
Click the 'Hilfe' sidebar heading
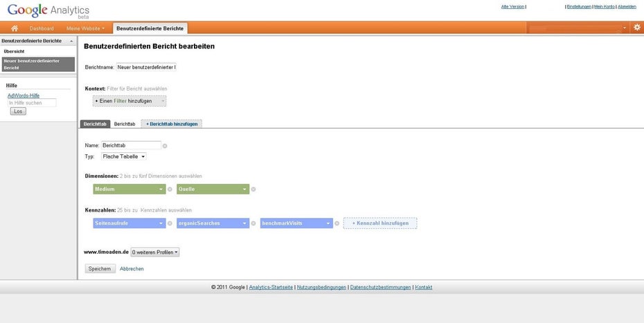[12, 85]
